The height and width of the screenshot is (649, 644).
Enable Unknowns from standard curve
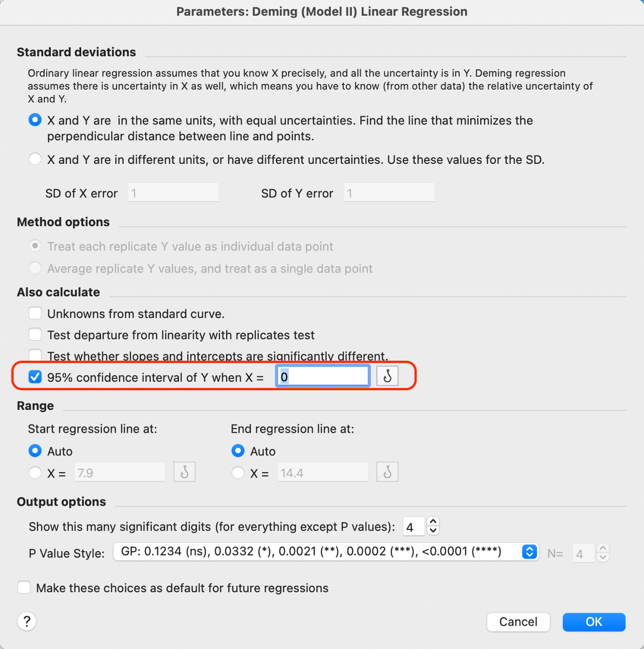pyautogui.click(x=35, y=314)
